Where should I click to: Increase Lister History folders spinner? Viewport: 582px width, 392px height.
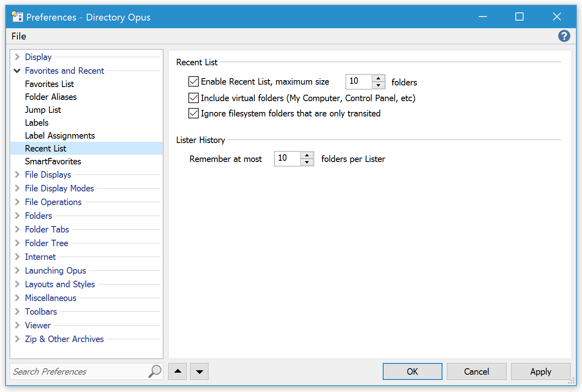click(307, 155)
